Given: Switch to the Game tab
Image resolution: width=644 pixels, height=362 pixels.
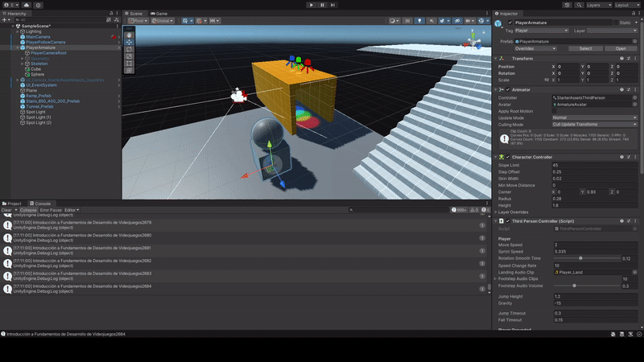Looking at the screenshot, I should click(x=159, y=14).
